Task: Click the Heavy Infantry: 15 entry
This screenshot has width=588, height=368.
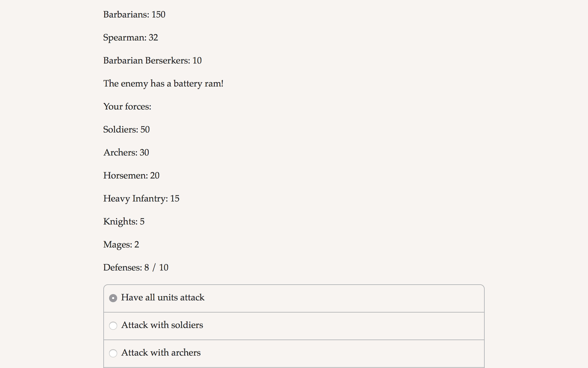Action: tap(141, 198)
